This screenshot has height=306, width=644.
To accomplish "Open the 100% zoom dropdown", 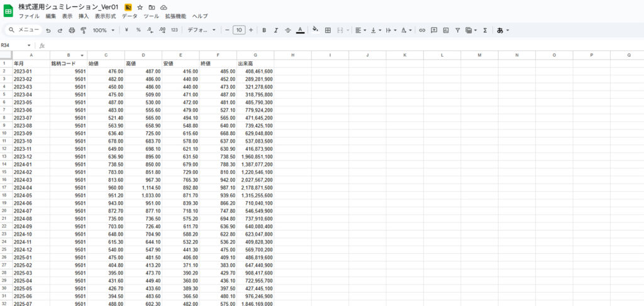I will 104,30.
